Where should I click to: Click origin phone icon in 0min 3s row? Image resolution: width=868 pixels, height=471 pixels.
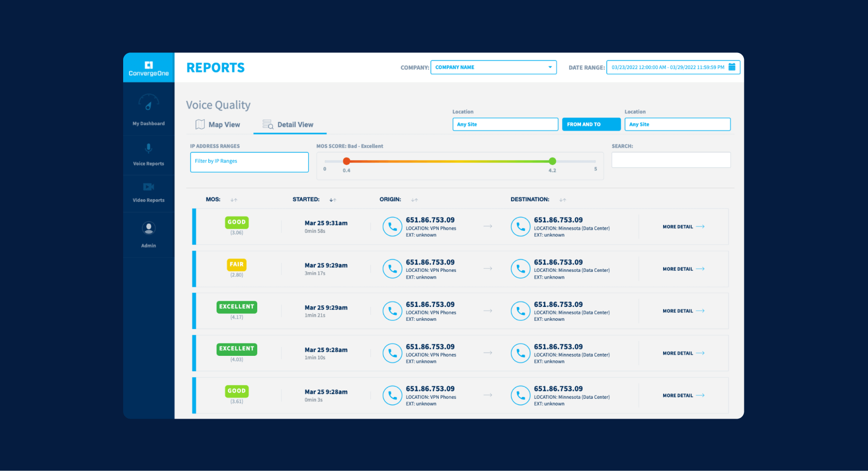[x=392, y=395]
